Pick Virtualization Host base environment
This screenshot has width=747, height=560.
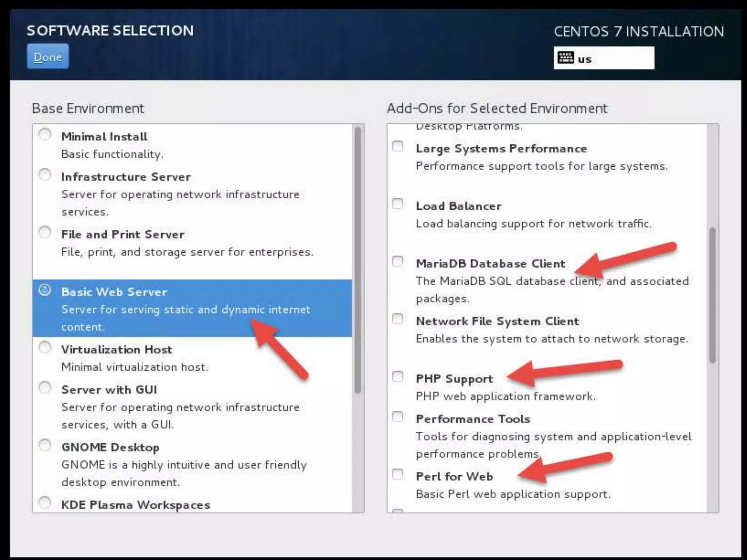[x=45, y=347]
